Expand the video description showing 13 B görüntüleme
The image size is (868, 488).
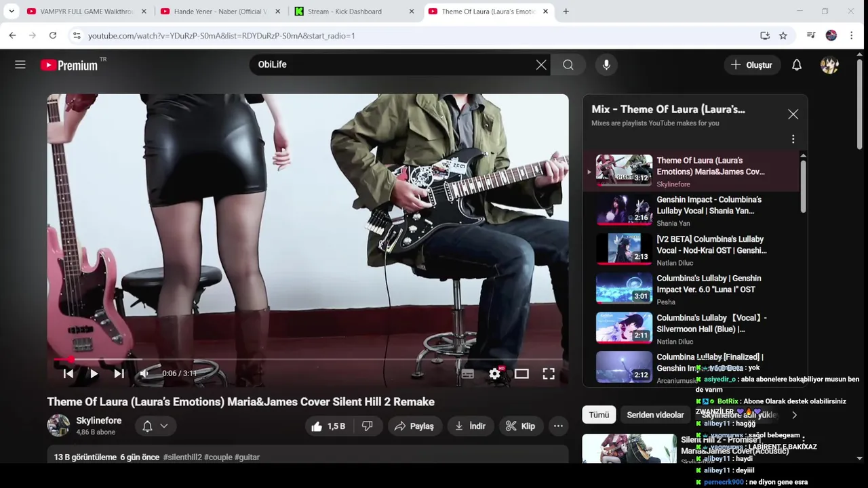pos(308,455)
